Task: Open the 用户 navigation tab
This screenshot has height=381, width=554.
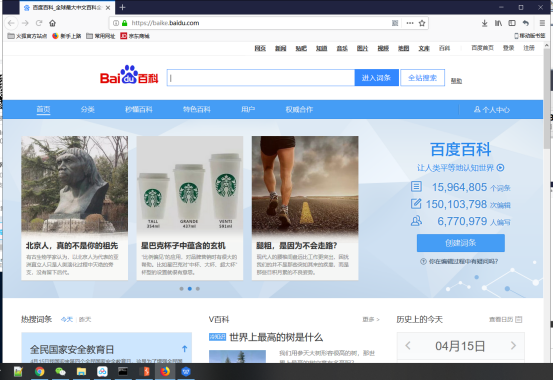Action: pos(248,110)
